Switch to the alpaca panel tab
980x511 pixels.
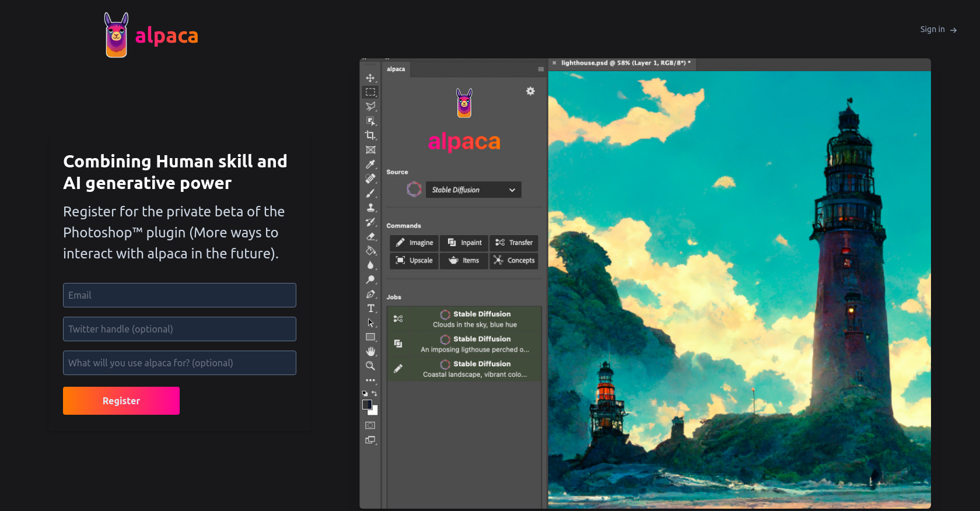tap(396, 69)
